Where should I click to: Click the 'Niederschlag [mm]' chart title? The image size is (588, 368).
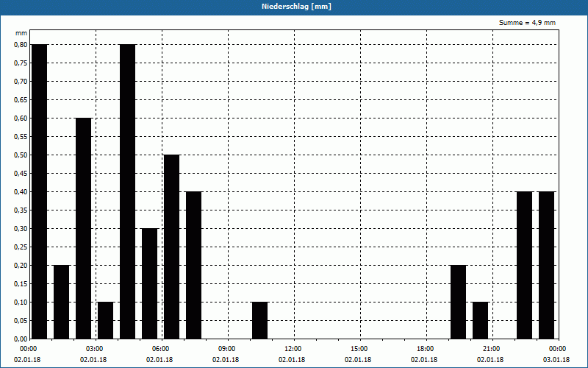point(296,7)
